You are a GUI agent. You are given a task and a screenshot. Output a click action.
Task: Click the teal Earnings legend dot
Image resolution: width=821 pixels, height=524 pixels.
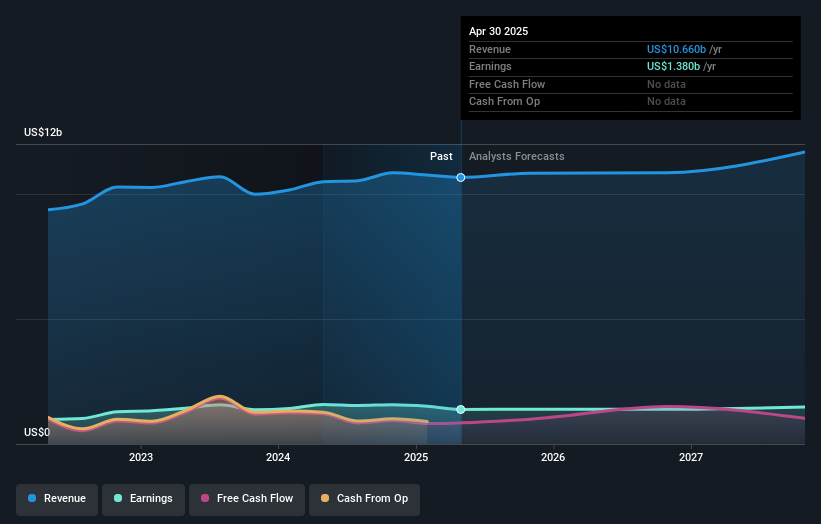click(118, 498)
